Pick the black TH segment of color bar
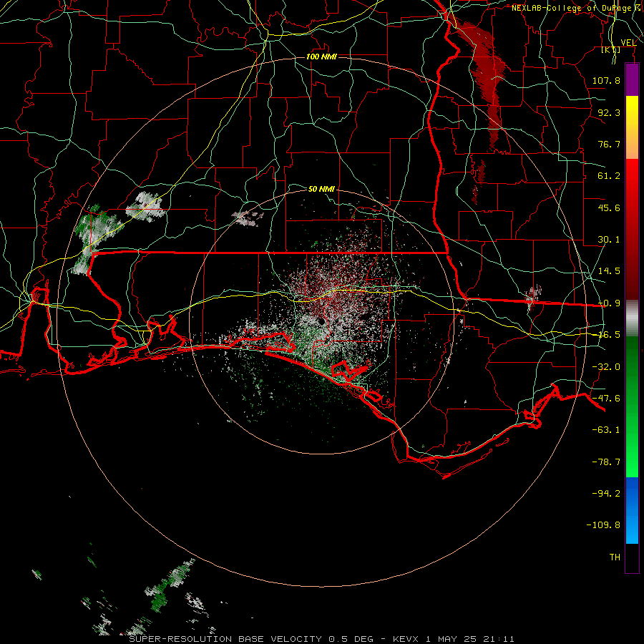Image resolution: width=644 pixels, height=644 pixels. 632,557
